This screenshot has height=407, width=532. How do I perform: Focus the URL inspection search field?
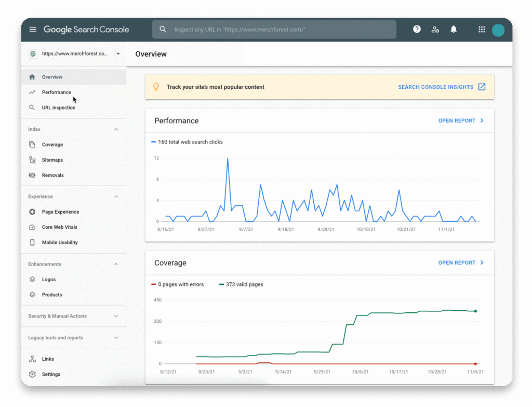coord(274,30)
